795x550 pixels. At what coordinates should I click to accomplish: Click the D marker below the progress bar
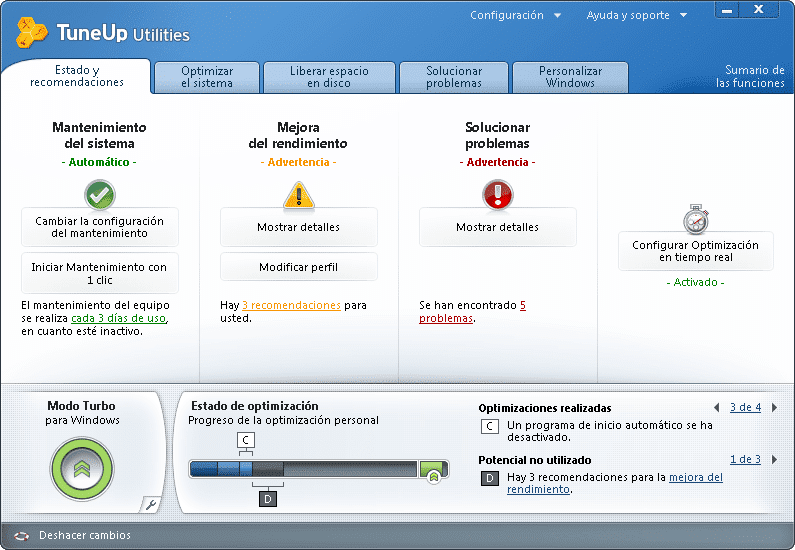(x=268, y=499)
